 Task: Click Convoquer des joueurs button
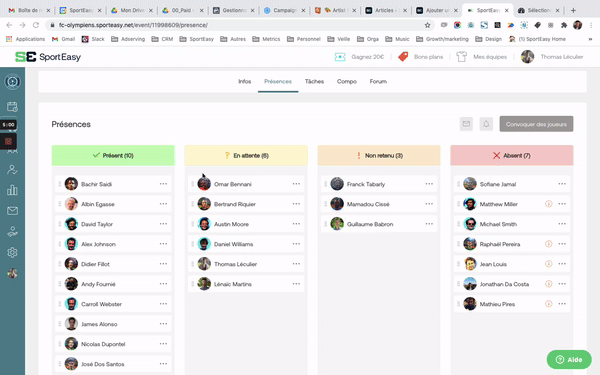pos(536,124)
